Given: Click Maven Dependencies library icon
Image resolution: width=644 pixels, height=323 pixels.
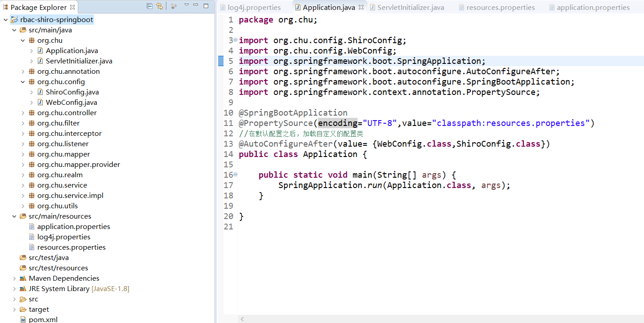Looking at the screenshot, I should 23,278.
